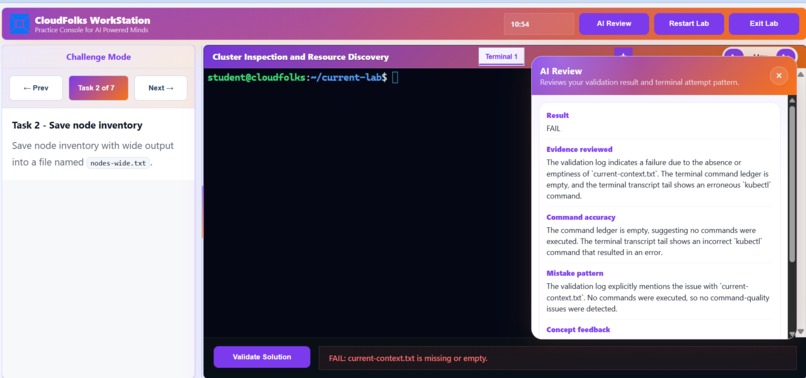806x378 pixels.
Task: Advance to the next task with Next
Action: point(161,88)
